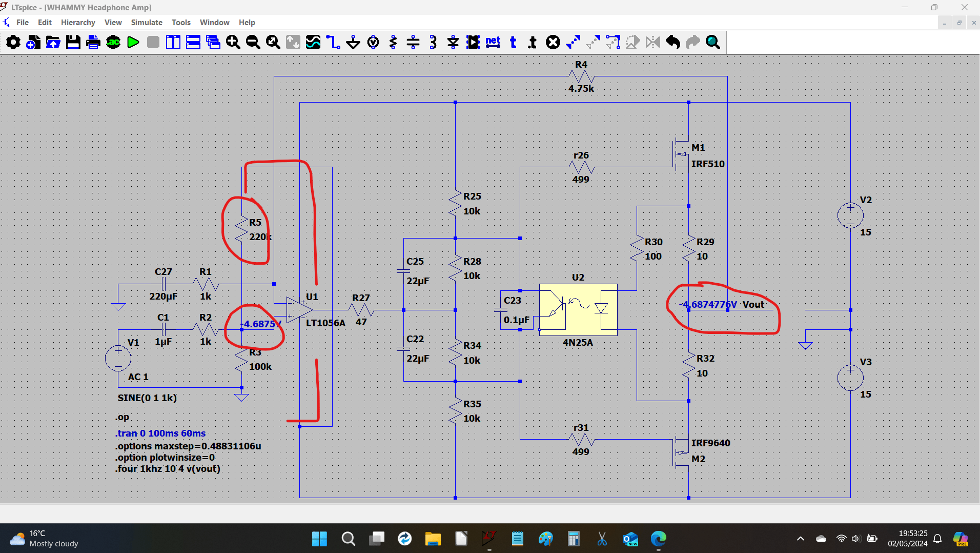Show hidden system tray icons
This screenshot has height=553, width=980.
pyautogui.click(x=801, y=539)
